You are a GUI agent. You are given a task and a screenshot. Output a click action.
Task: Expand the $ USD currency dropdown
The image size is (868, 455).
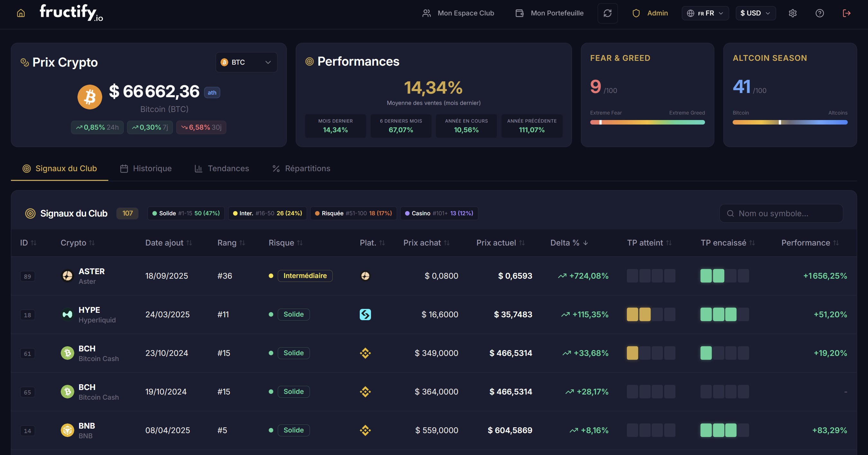tap(755, 13)
